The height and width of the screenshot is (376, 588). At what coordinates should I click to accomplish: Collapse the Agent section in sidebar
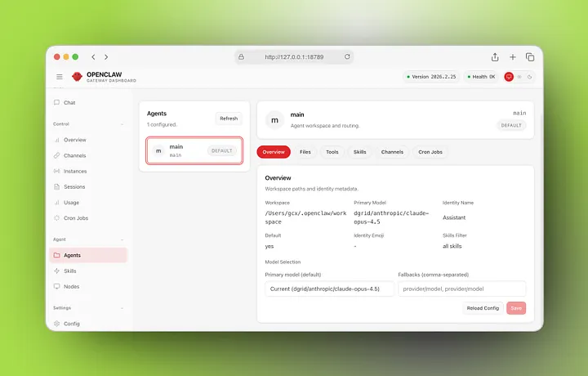click(122, 239)
